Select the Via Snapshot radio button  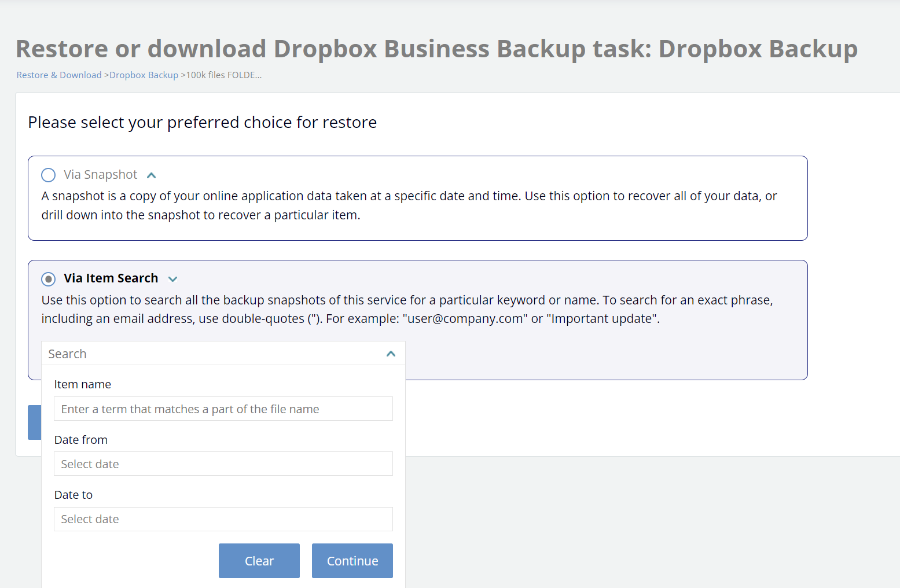coord(49,175)
